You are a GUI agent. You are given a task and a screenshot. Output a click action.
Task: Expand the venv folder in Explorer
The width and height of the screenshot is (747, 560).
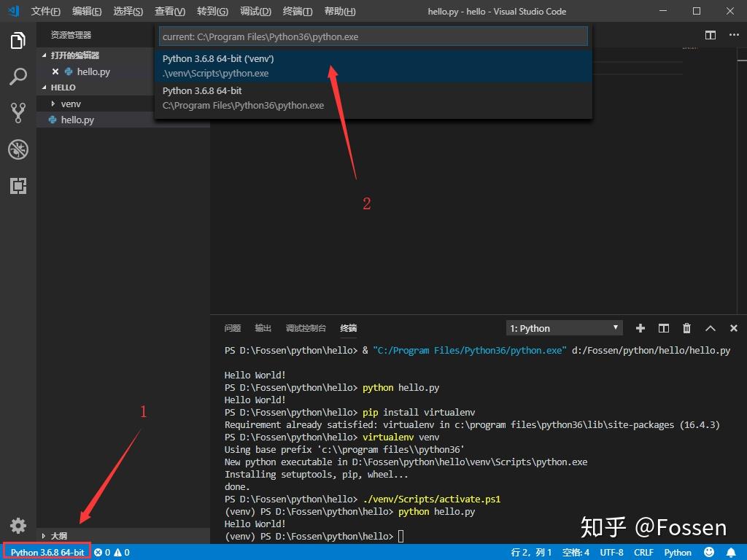coord(70,103)
